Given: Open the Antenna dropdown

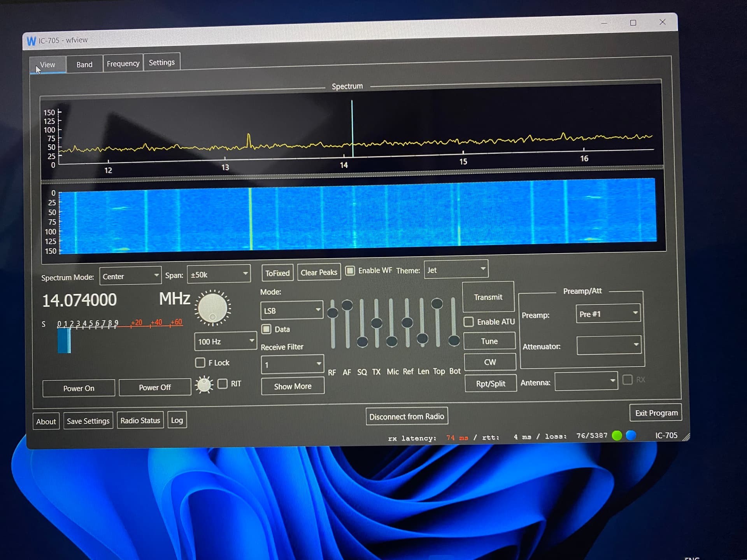Looking at the screenshot, I should [x=586, y=381].
